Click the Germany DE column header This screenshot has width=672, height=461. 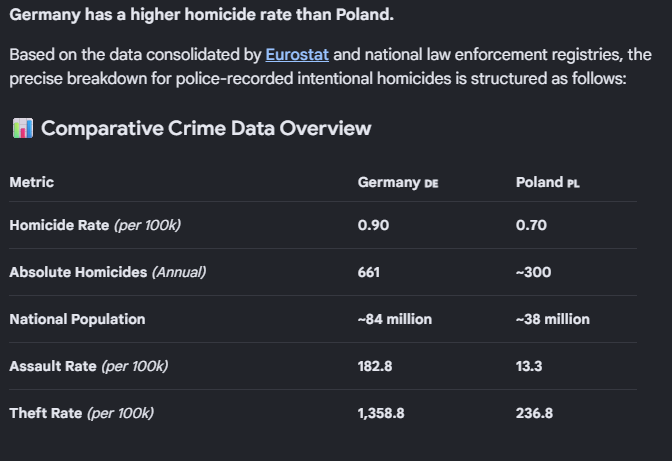(x=398, y=183)
